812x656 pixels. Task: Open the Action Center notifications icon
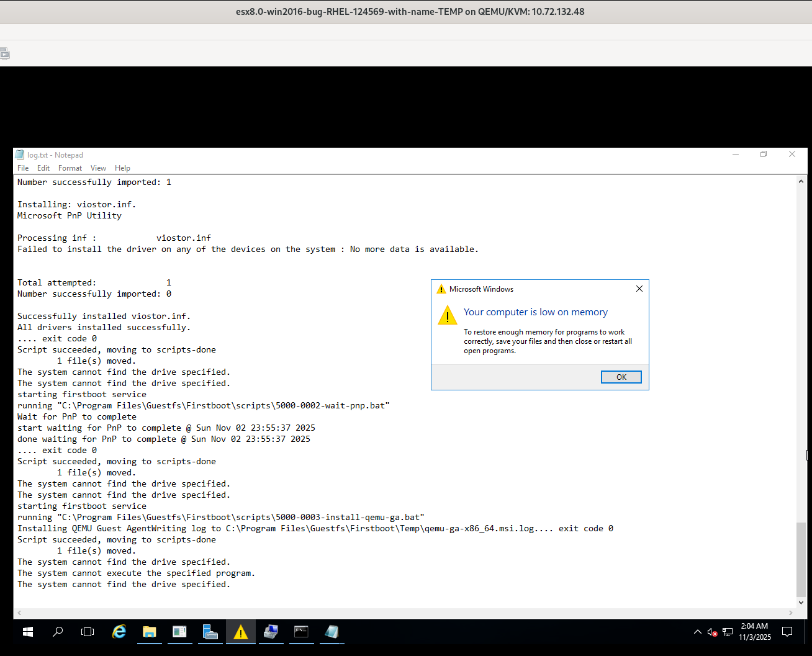pyautogui.click(x=787, y=632)
